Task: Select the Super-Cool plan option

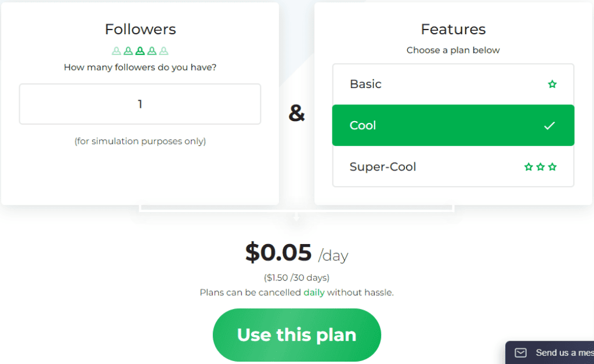Action: pyautogui.click(x=453, y=166)
